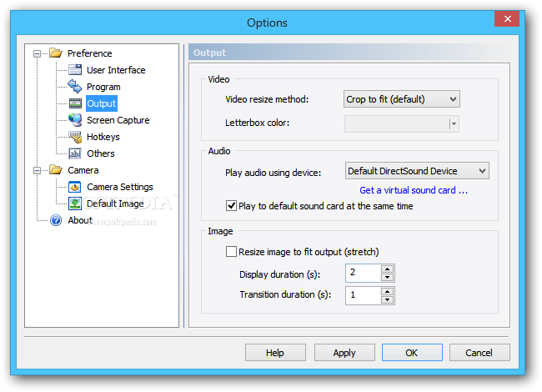
Task: Increase Transition duration with up arrow
Action: coord(388,291)
